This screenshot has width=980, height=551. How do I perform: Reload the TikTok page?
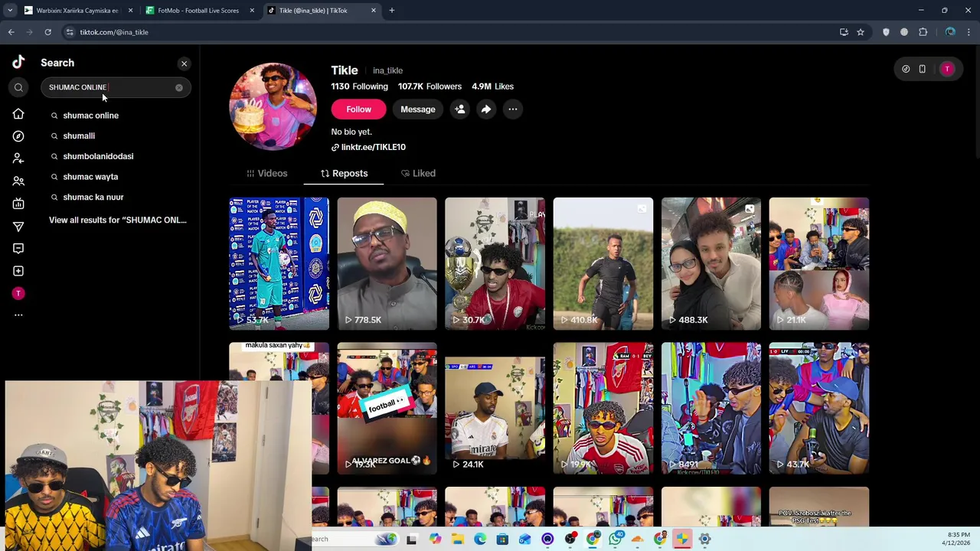tap(47, 32)
